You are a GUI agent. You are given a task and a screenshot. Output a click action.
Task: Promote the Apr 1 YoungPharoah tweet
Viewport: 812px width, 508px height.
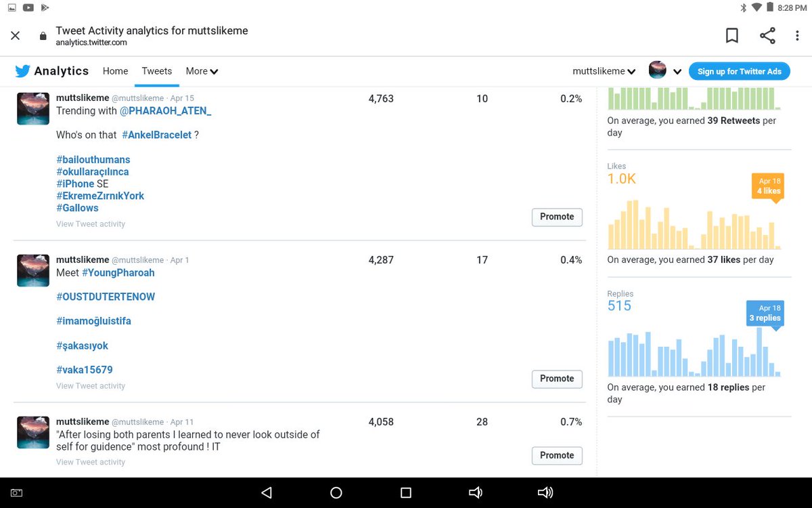pyautogui.click(x=557, y=379)
